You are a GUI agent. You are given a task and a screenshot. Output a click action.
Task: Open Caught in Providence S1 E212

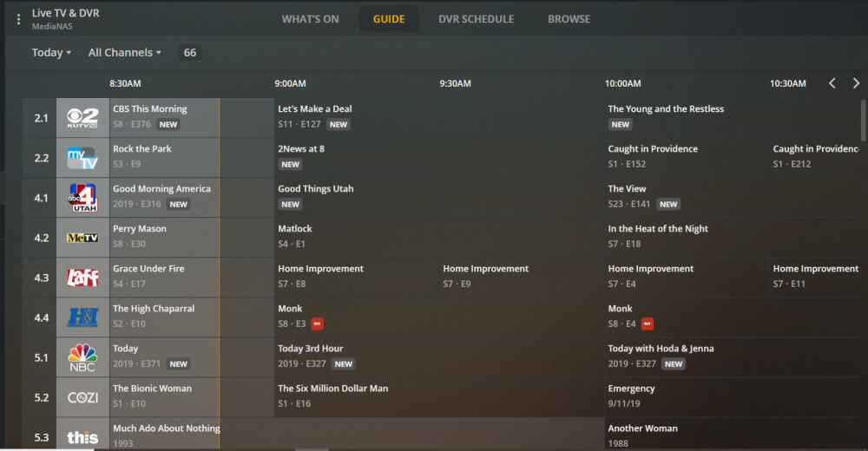[x=814, y=158]
